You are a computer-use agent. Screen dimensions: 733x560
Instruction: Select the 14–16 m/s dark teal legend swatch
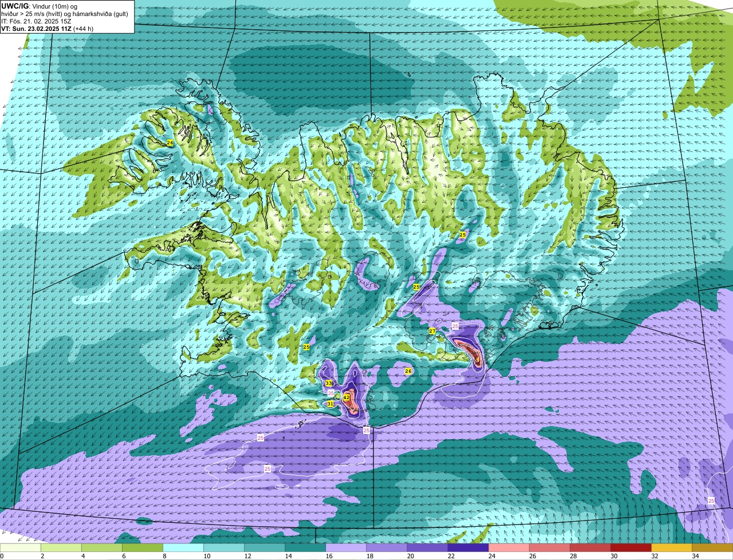pos(305,548)
